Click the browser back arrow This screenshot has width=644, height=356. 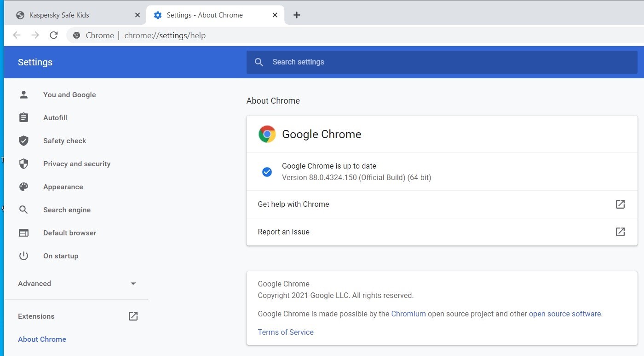pyautogui.click(x=17, y=35)
